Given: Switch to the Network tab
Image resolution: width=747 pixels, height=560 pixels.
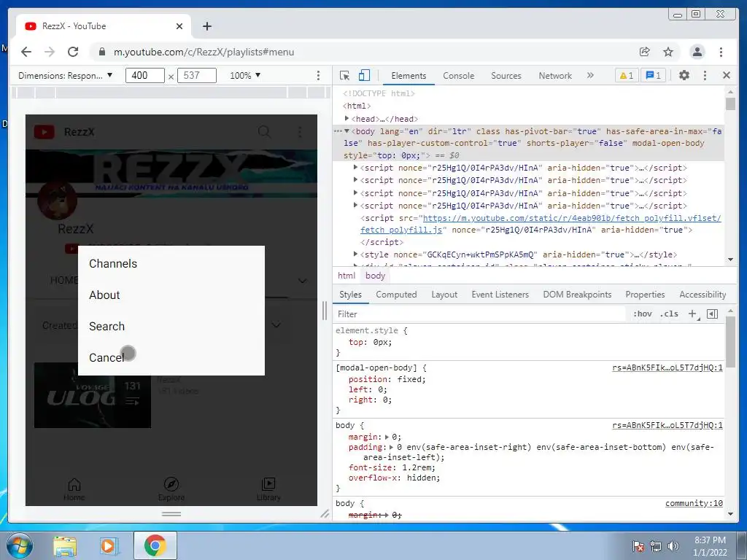Looking at the screenshot, I should [555, 76].
